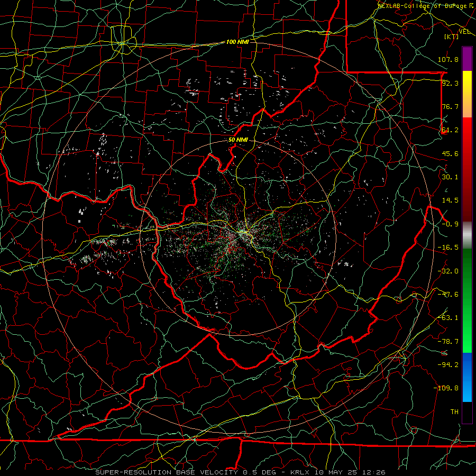Click the 76.7 scale value
The width and height of the screenshot is (476, 476).
(450, 106)
